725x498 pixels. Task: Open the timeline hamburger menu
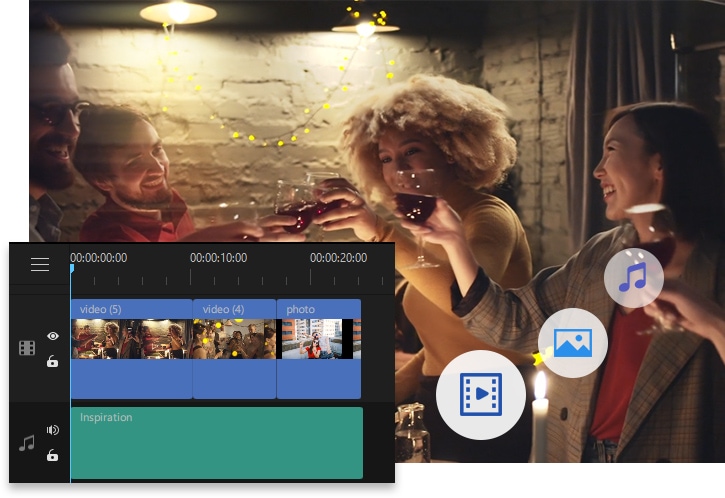40,265
